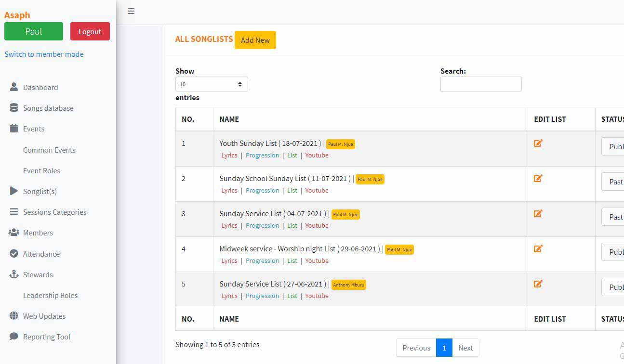Image resolution: width=624 pixels, height=364 pixels.
Task: Open Members in the sidebar menu
Action: pos(38,233)
